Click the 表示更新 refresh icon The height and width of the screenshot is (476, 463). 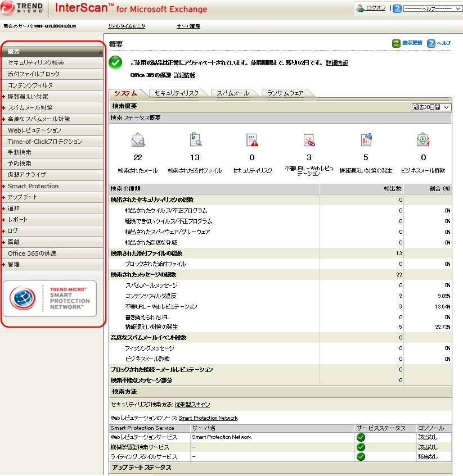(x=396, y=43)
